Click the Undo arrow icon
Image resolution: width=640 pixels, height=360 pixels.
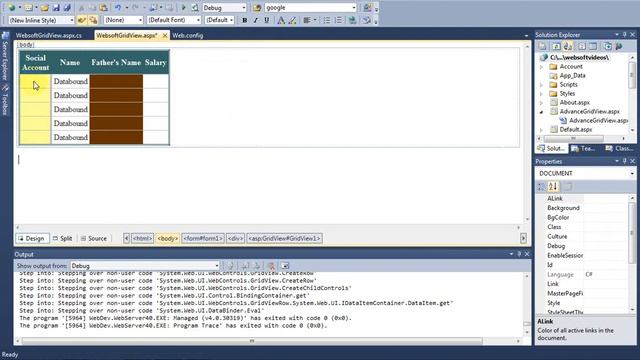pos(118,8)
